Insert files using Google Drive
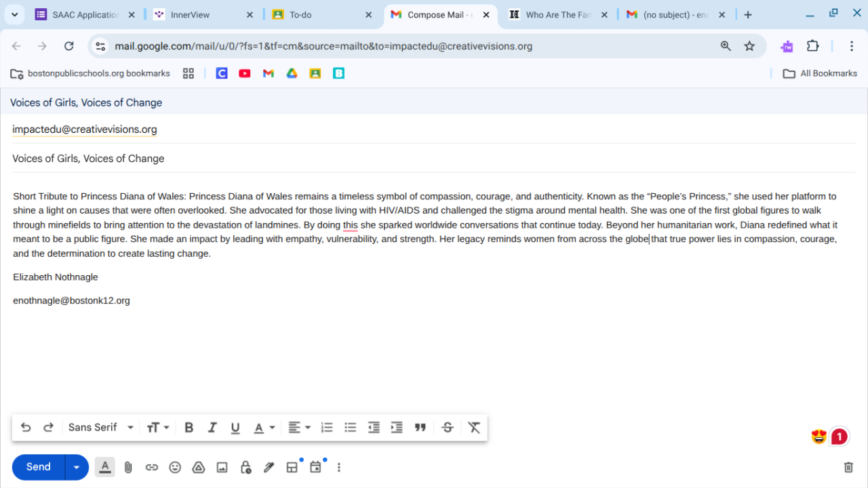Viewport: 868px width, 488px height. (199, 467)
